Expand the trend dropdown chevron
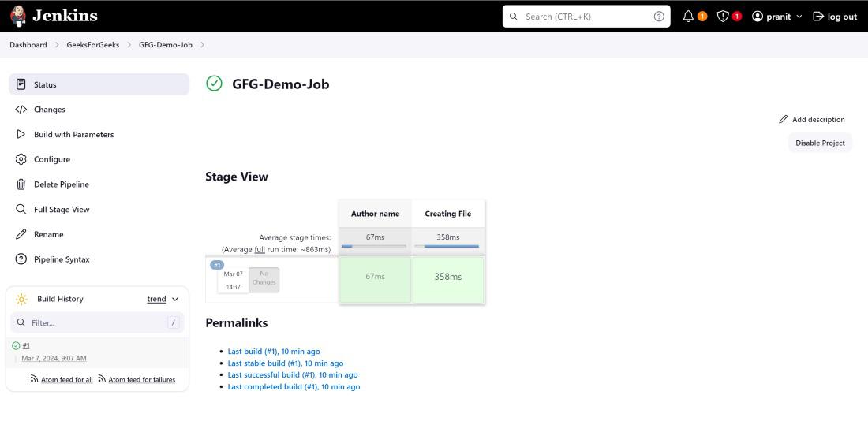This screenshot has width=868, height=421. (175, 300)
